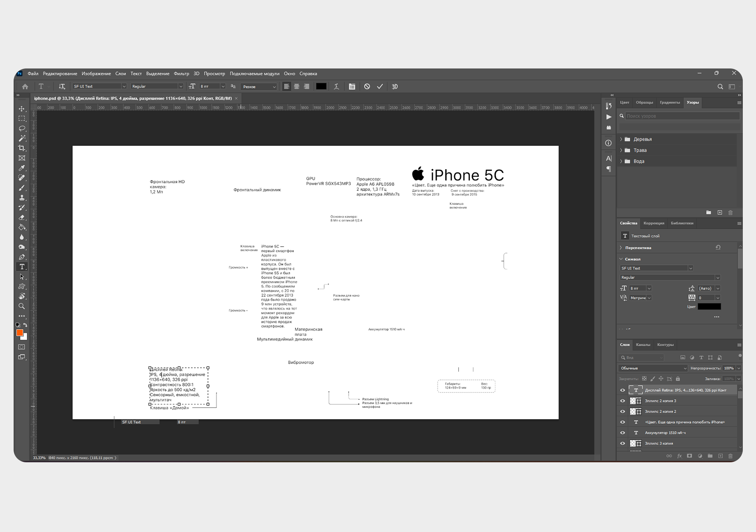Image resolution: width=756 pixels, height=532 pixels.
Task: Click the 3D button in options bar
Action: pos(395,86)
